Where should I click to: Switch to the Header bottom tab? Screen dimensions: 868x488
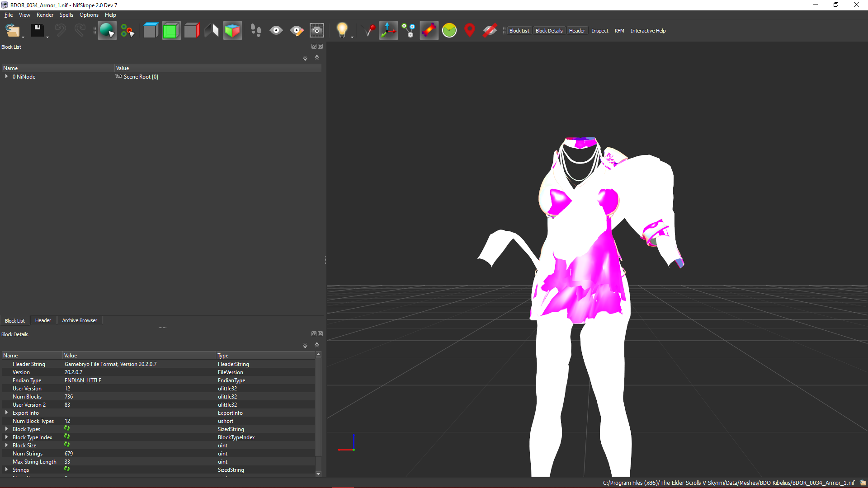[x=43, y=320]
